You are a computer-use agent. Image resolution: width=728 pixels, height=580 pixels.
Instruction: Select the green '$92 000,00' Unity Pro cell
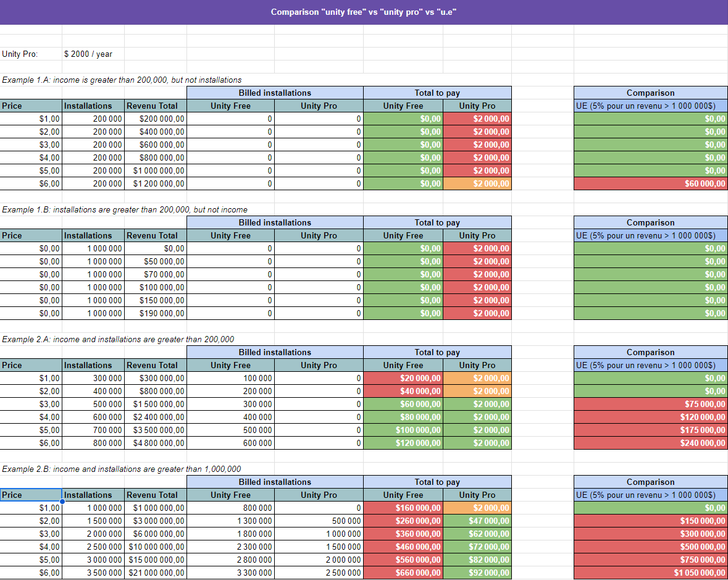[x=477, y=573]
